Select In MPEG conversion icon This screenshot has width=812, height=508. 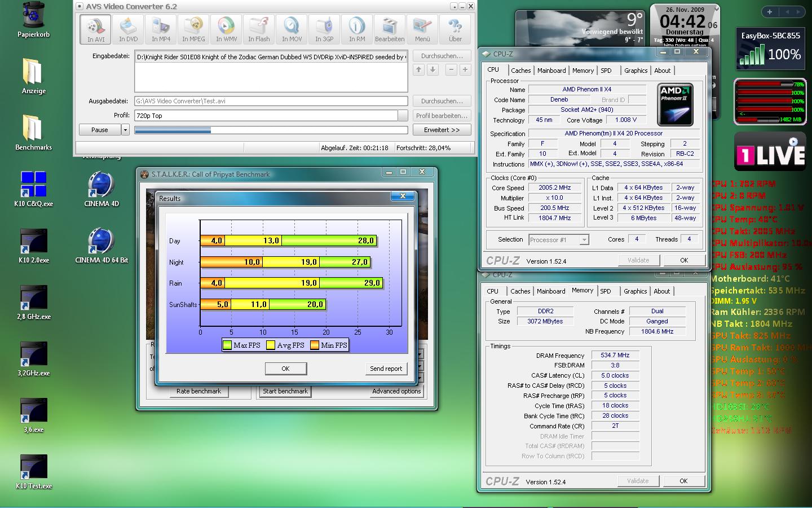click(193, 29)
